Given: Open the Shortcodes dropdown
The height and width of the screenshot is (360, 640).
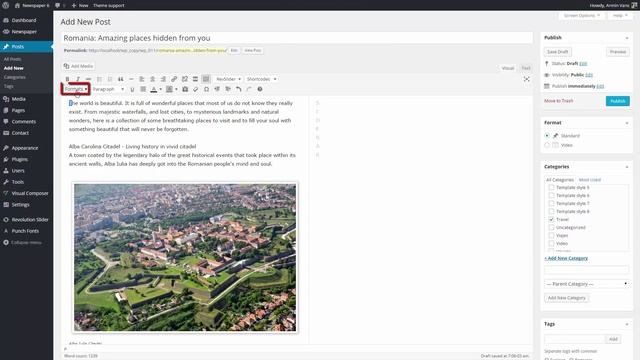Looking at the screenshot, I should 261,79.
